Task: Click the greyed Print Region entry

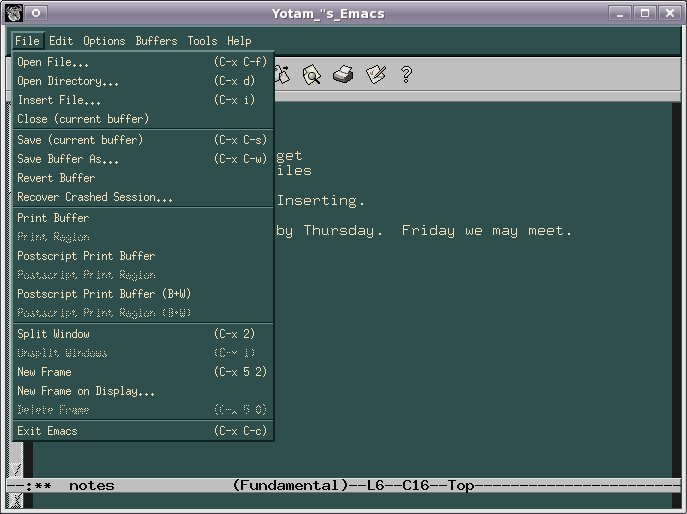Action: 143,237
